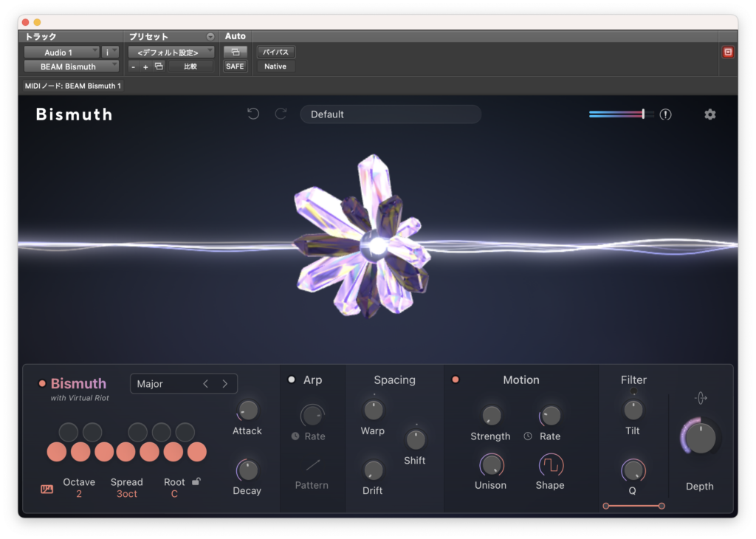The width and height of the screenshot is (756, 539).
Task: Click the Native button
Action: (x=275, y=66)
